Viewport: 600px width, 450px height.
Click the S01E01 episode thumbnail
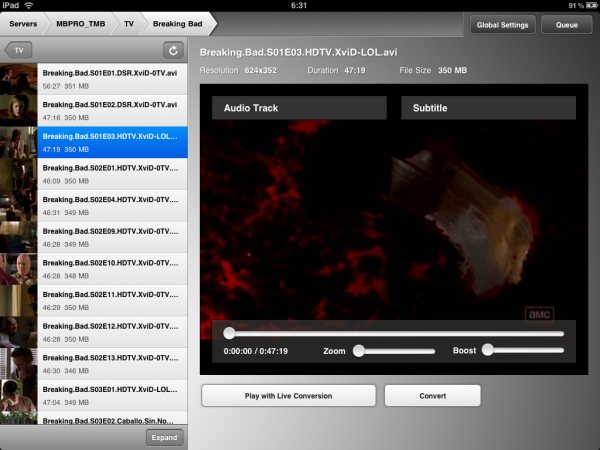click(x=18, y=79)
